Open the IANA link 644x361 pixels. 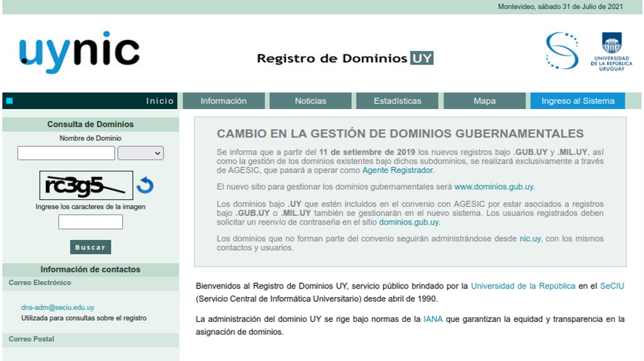tap(433, 319)
